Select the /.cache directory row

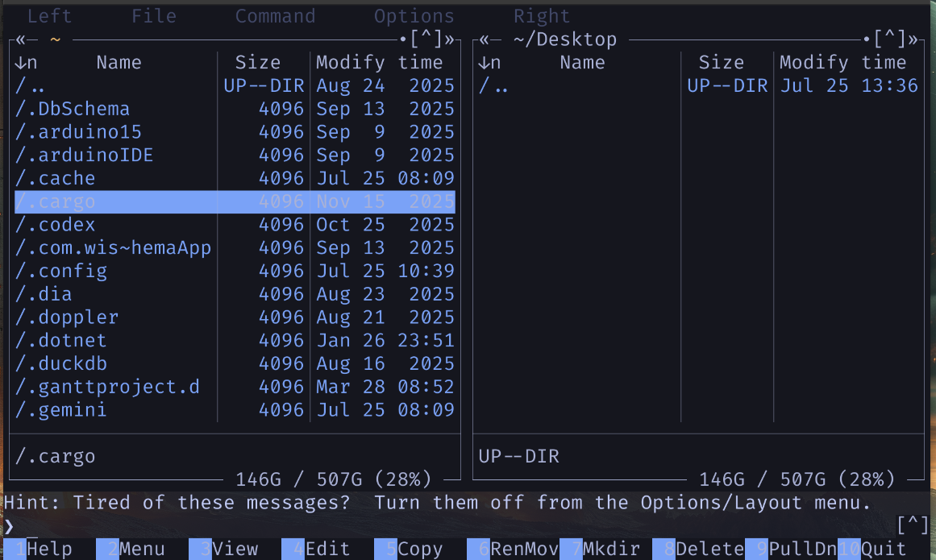click(x=235, y=178)
